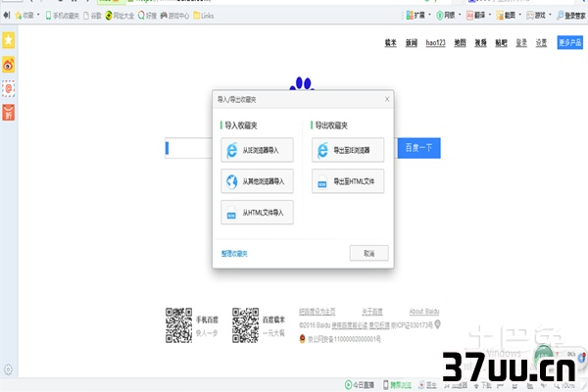Open 收藏 dropdown arrow in bookmarks bar
The width and height of the screenshot is (588, 392).
click(x=38, y=15)
